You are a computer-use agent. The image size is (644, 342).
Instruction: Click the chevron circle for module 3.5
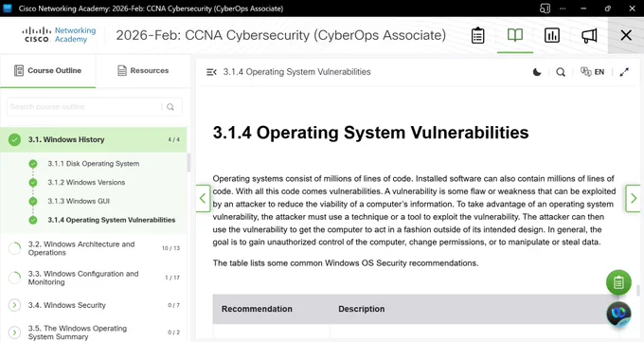(14, 333)
